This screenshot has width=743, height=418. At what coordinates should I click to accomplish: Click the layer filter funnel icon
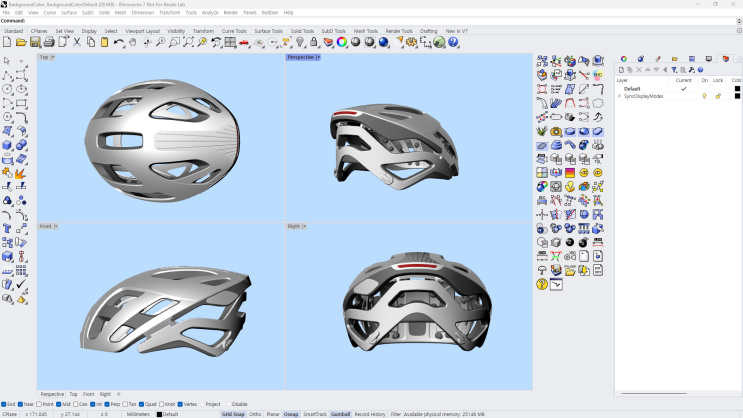(674, 70)
